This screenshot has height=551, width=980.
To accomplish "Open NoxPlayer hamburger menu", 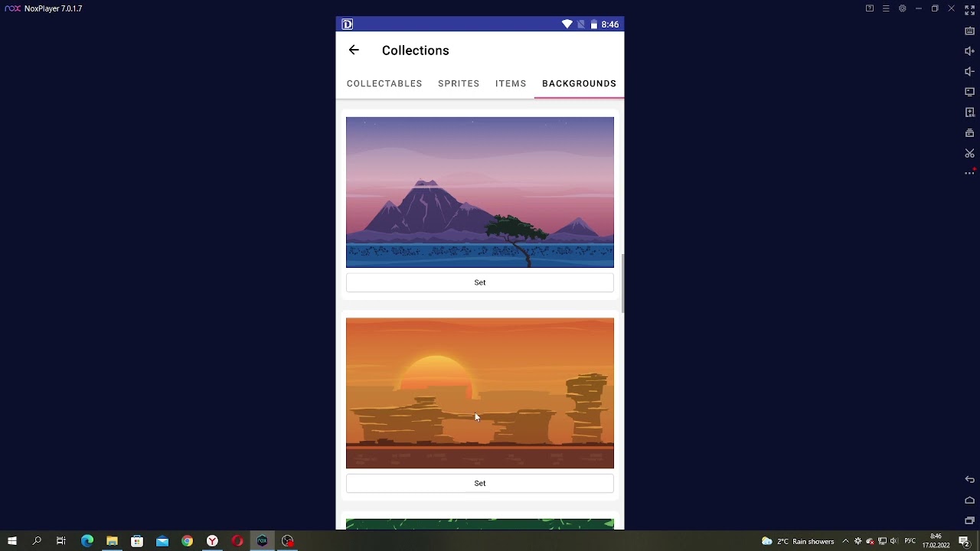I will (x=886, y=8).
